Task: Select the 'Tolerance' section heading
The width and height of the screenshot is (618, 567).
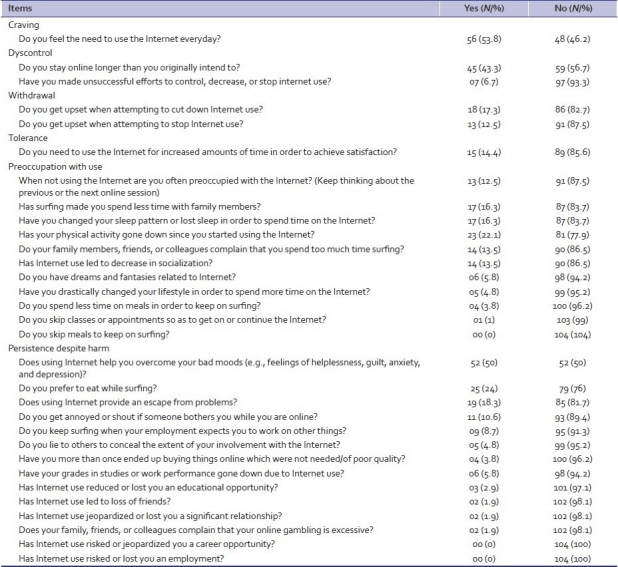Action: point(28,138)
